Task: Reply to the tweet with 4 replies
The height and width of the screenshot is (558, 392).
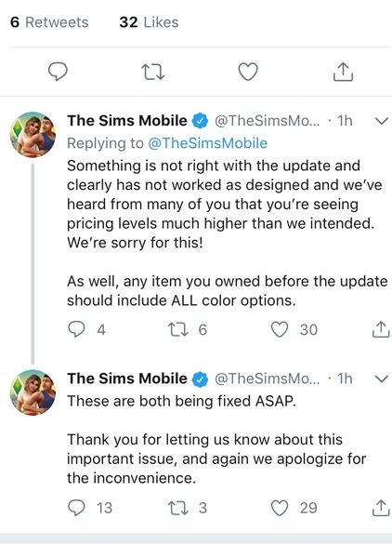Action: pyautogui.click(x=76, y=329)
